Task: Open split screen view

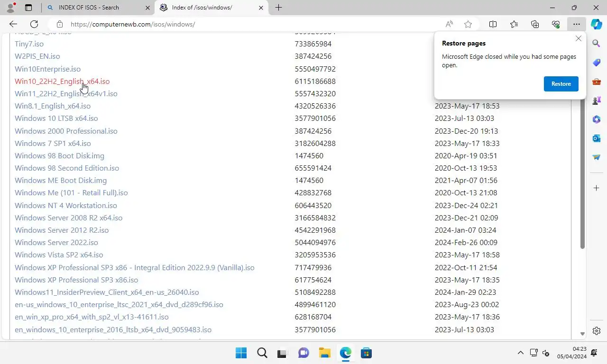Action: pos(493,24)
